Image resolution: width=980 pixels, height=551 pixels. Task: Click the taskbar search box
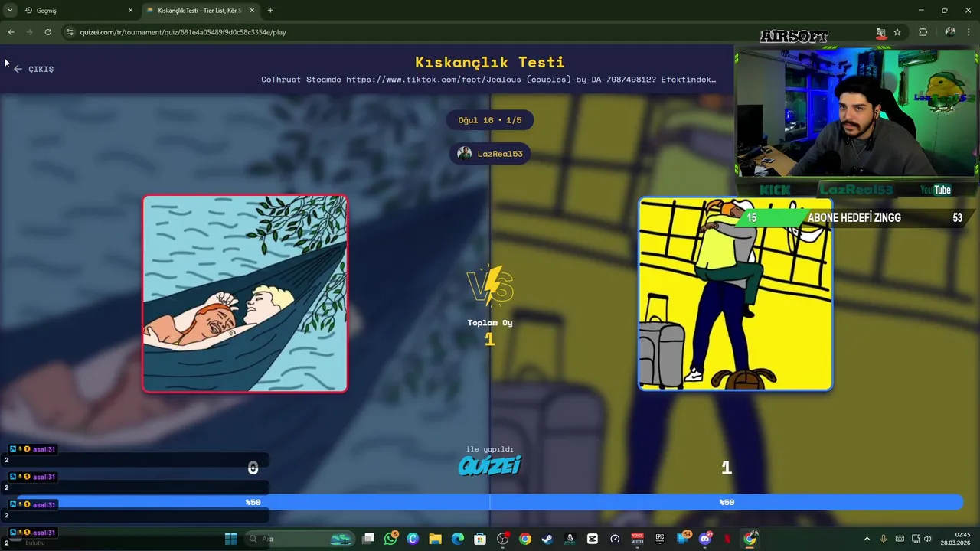click(299, 539)
